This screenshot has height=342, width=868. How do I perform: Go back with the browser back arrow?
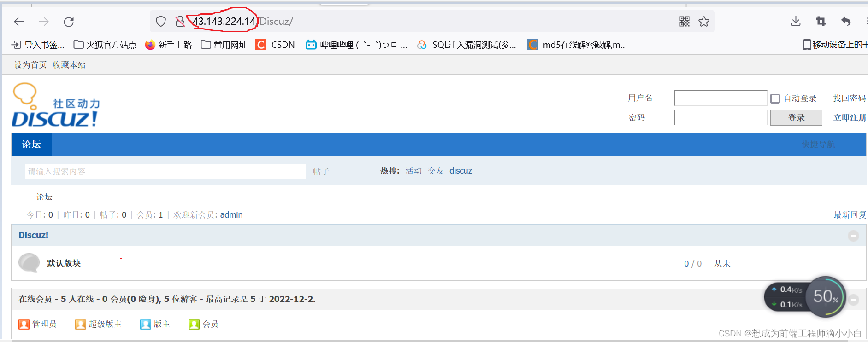(x=19, y=22)
